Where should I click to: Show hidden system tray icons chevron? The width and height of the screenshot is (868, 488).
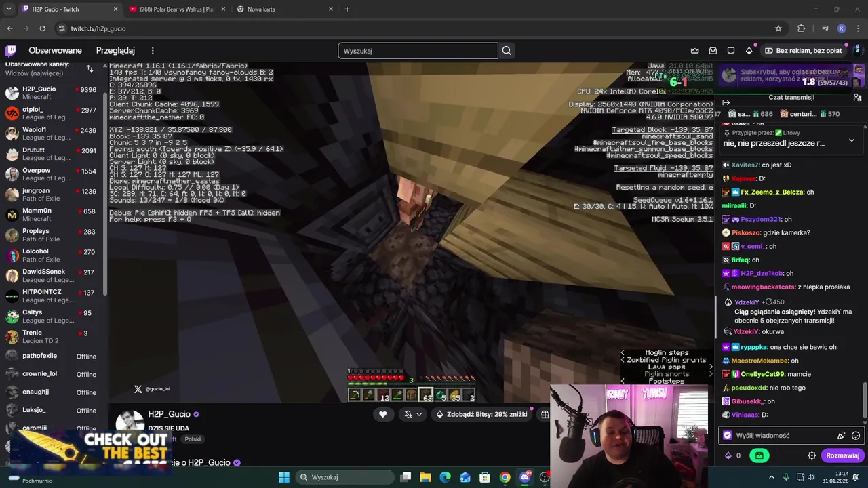pos(771,477)
